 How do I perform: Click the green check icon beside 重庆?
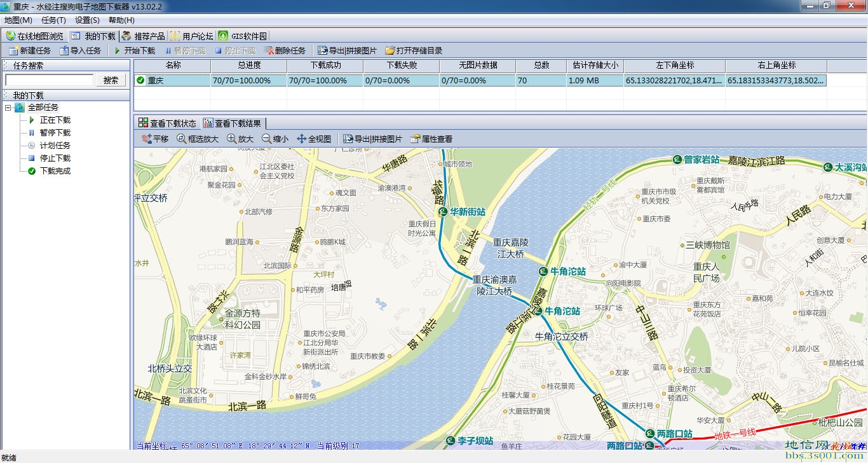point(140,80)
